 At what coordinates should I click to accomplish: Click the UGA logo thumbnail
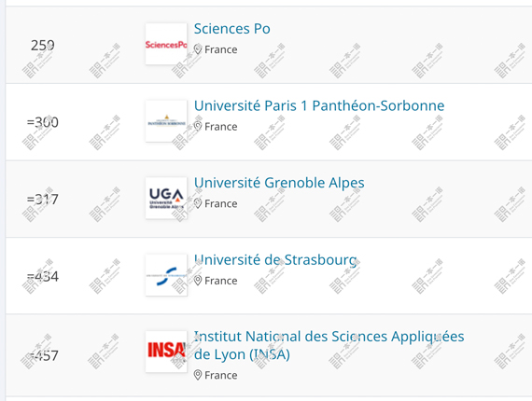click(166, 198)
